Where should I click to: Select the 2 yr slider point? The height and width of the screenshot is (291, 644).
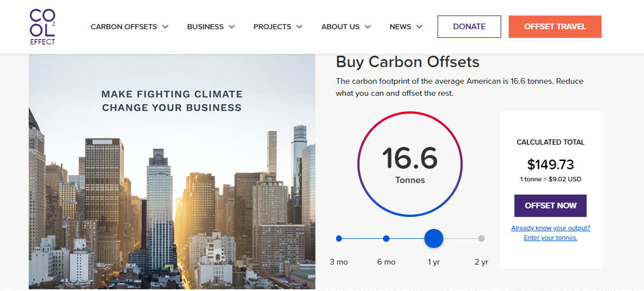point(481,238)
